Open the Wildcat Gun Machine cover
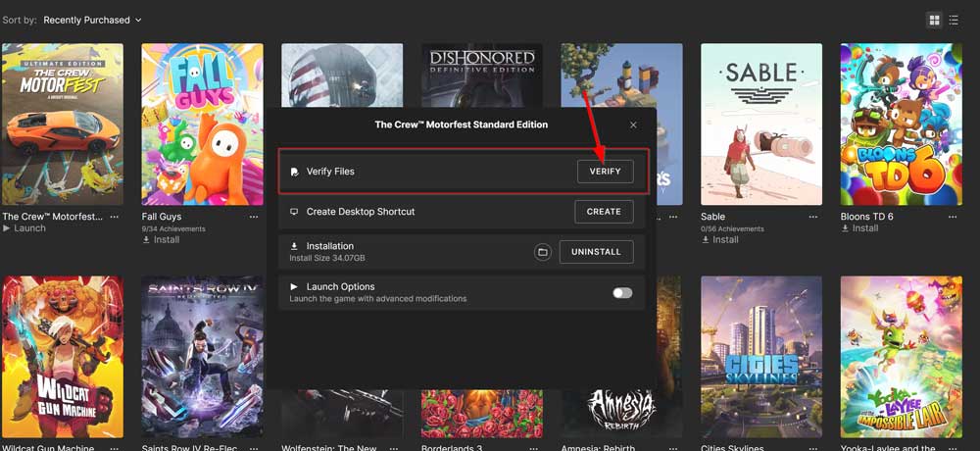The width and height of the screenshot is (980, 451). tap(63, 357)
